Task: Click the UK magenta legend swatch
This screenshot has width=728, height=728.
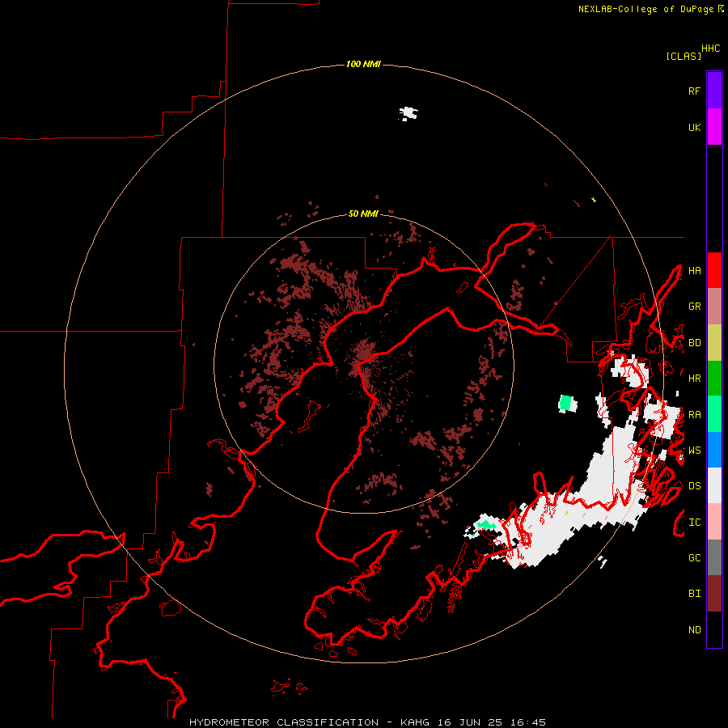Action: (x=714, y=127)
